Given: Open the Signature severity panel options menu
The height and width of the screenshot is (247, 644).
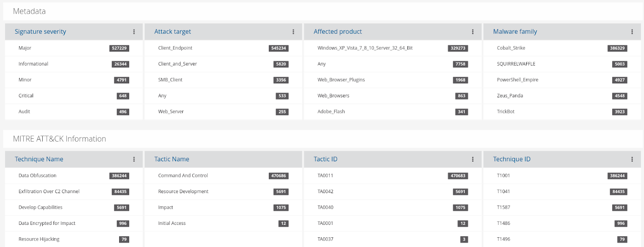Looking at the screenshot, I should (134, 32).
